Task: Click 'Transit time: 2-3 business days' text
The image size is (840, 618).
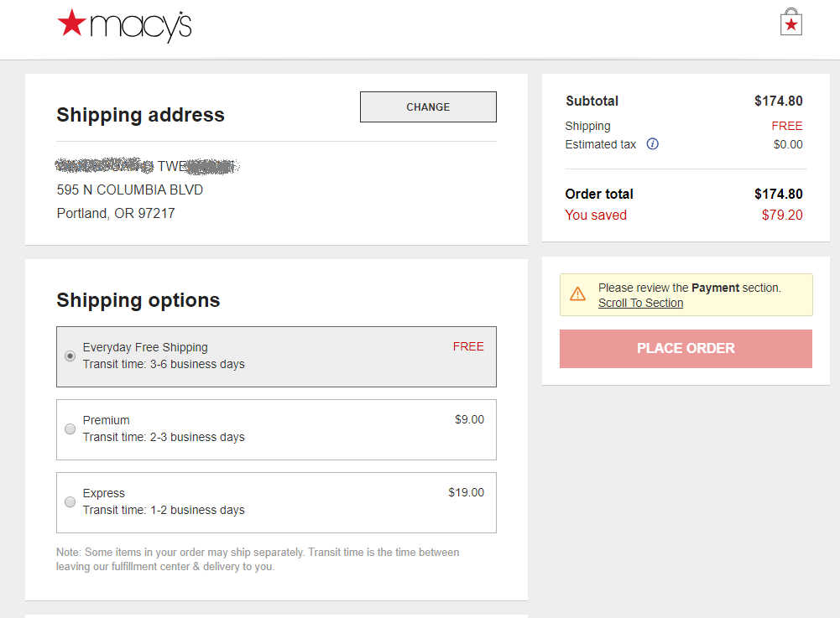Action: point(164,437)
